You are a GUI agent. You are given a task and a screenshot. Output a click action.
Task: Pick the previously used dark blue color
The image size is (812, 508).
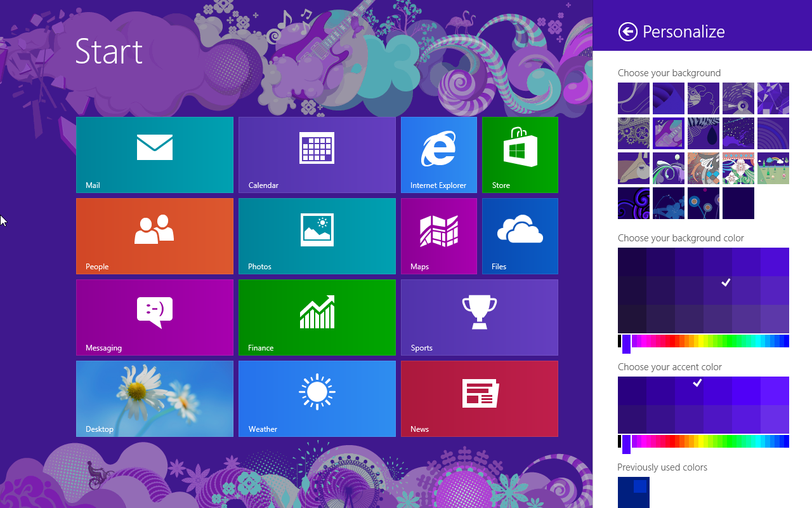tap(634, 493)
